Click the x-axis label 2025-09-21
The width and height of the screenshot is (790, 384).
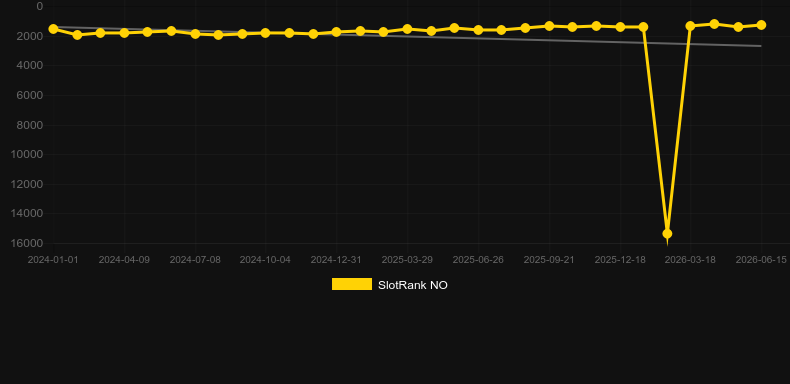[x=549, y=260]
